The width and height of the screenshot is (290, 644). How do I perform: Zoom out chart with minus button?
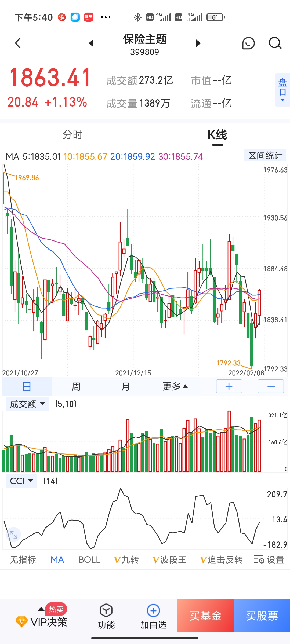click(x=271, y=386)
